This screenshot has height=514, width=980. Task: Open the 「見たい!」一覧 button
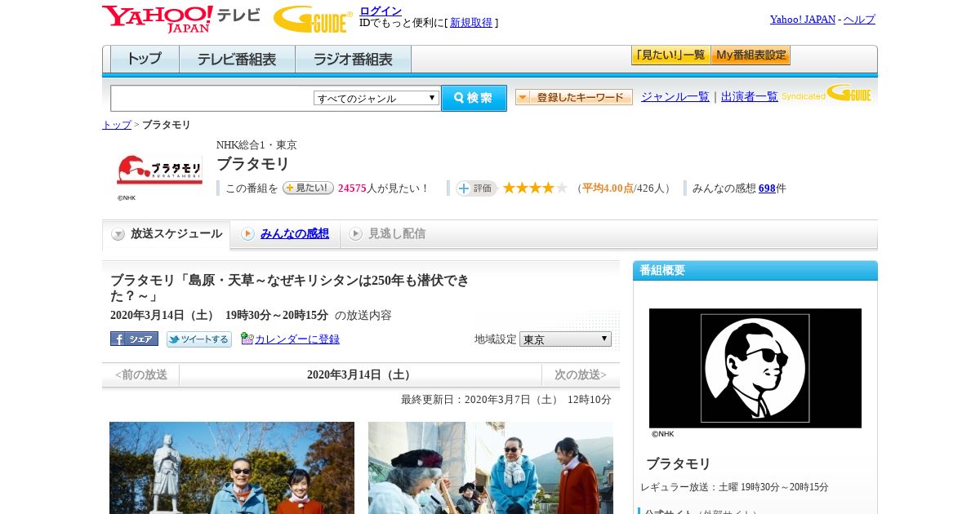click(670, 55)
